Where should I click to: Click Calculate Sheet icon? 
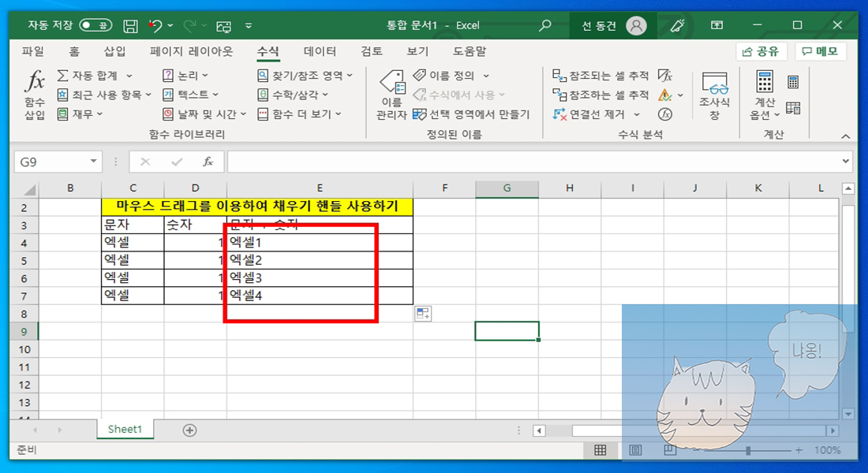(793, 108)
